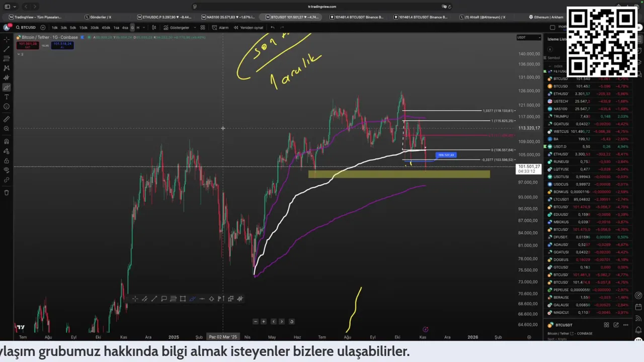Viewport: 644px width, 362px height.
Task: Click the red SAT sell price button
Action: [x=28, y=45]
